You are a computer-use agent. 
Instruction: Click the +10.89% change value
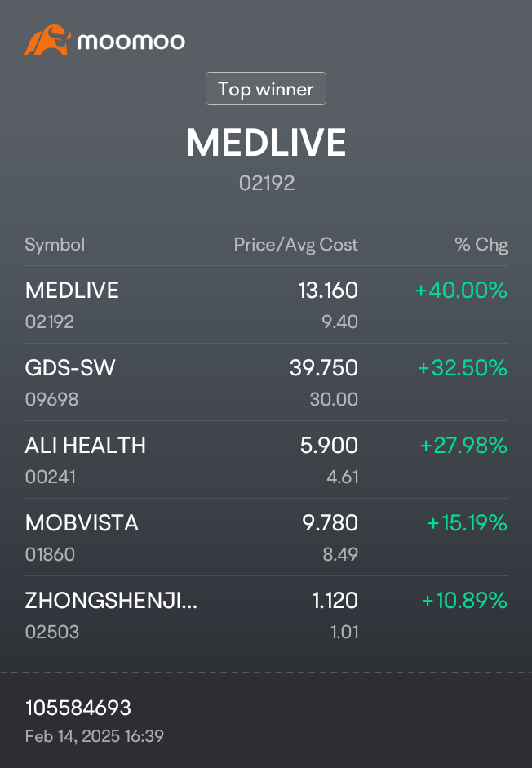pos(464,601)
